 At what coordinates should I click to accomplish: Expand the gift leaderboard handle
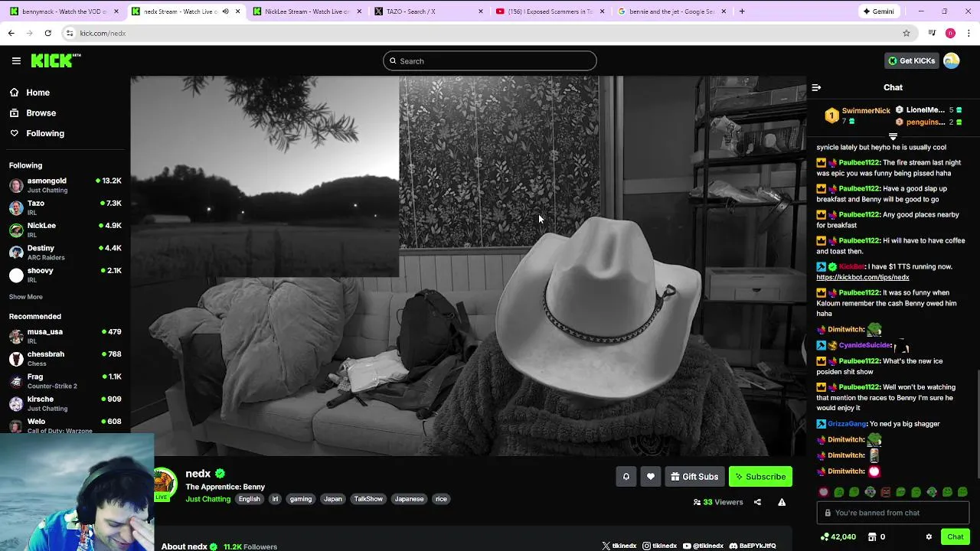coord(893,136)
